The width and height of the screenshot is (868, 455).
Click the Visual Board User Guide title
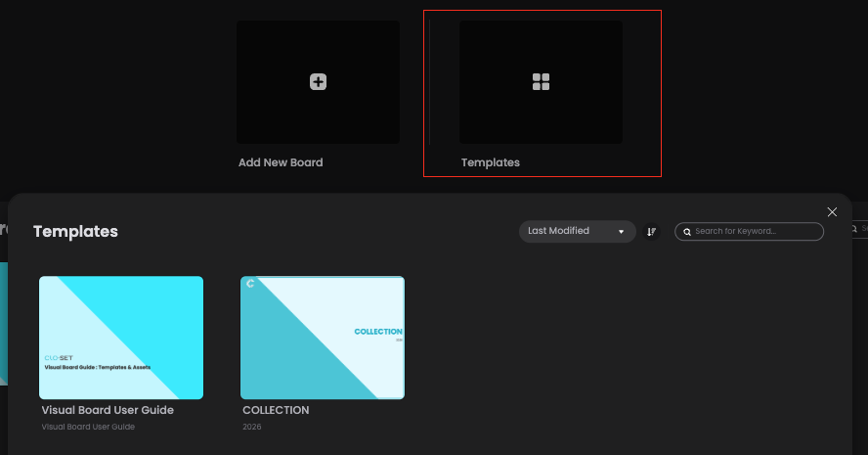pos(108,410)
